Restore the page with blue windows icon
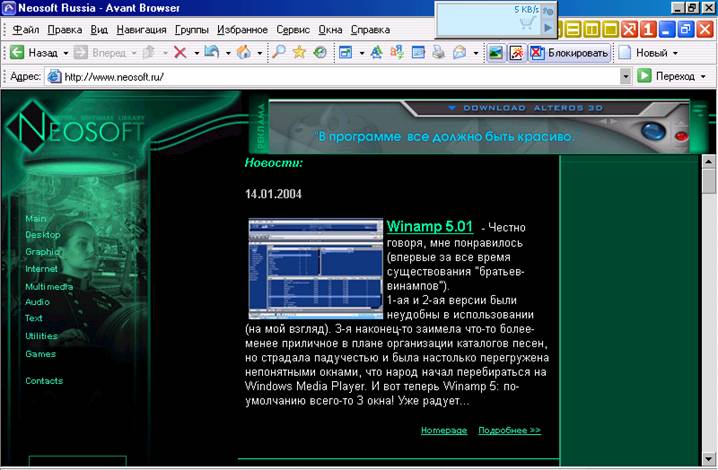718x470 pixels. [x=685, y=29]
